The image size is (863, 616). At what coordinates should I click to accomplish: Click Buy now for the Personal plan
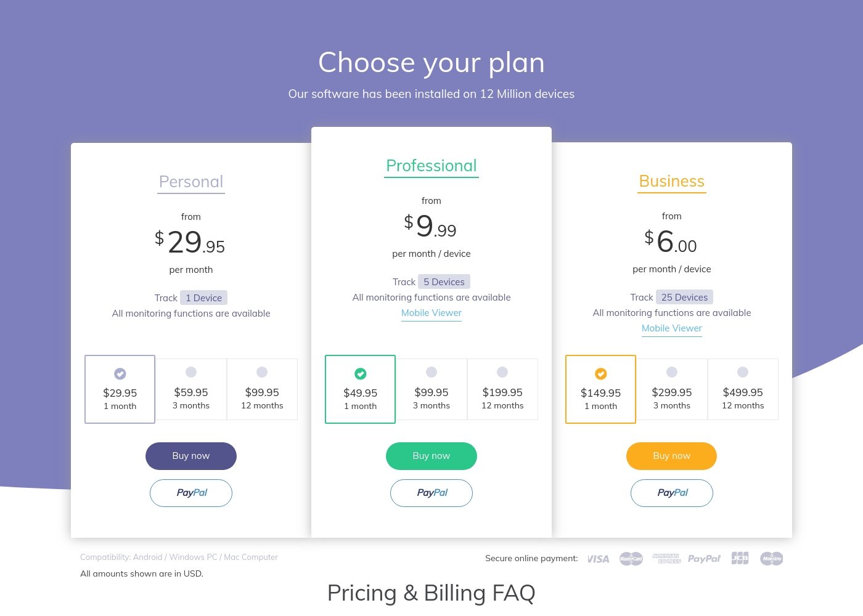pyautogui.click(x=191, y=456)
